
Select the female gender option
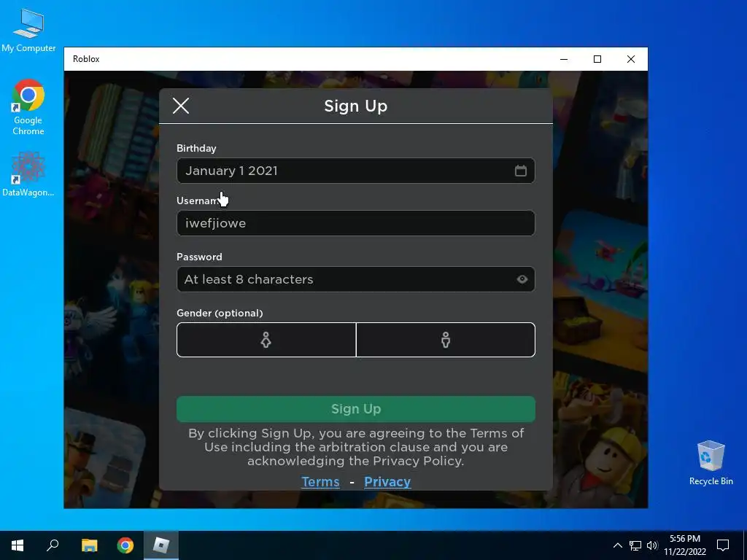click(266, 340)
